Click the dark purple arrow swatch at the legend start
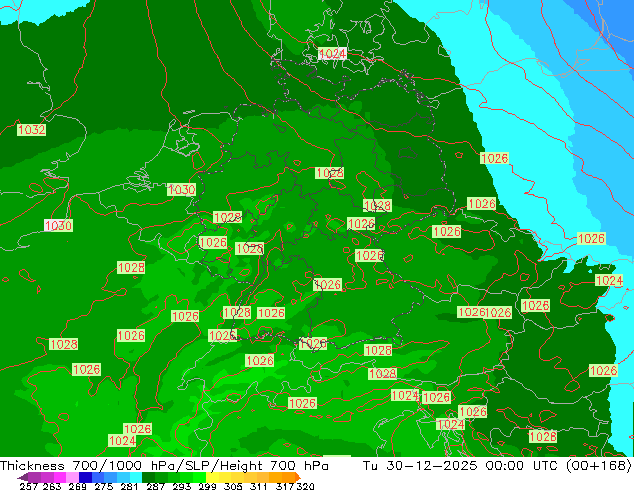This screenshot has width=634, height=490. point(23,477)
